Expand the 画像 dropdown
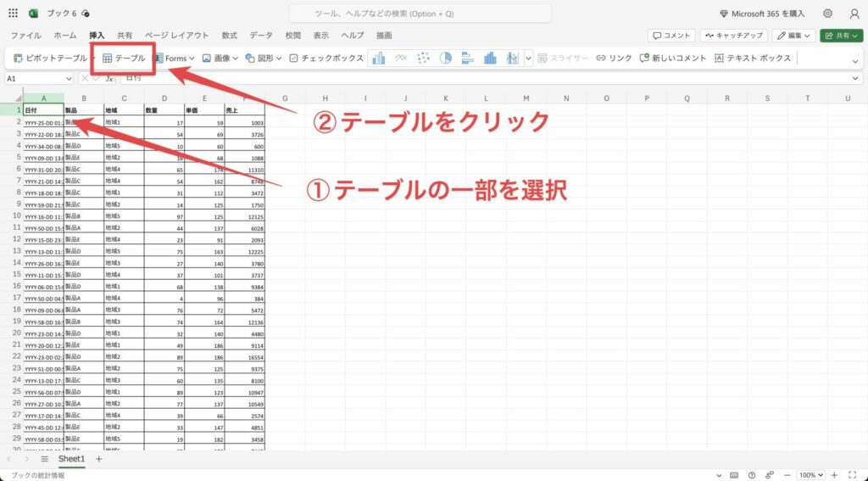Screen dimensions: 868x481 (236, 59)
